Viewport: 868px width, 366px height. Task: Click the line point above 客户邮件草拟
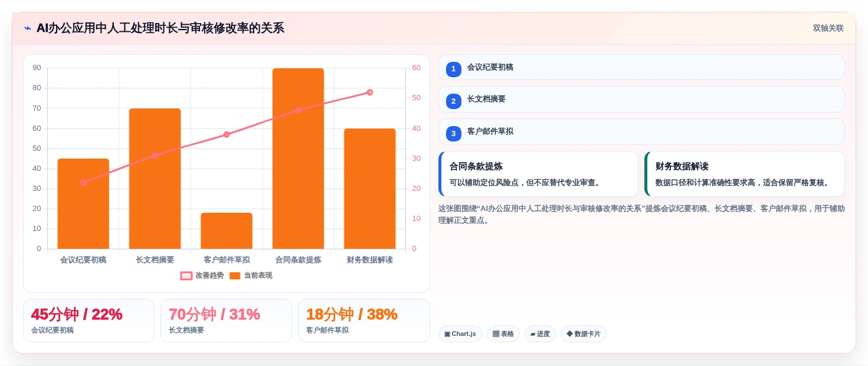click(227, 134)
